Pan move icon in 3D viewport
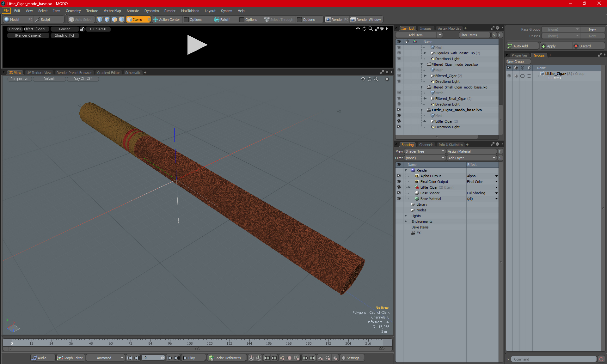Screen dimensions: 607x364 (363, 79)
